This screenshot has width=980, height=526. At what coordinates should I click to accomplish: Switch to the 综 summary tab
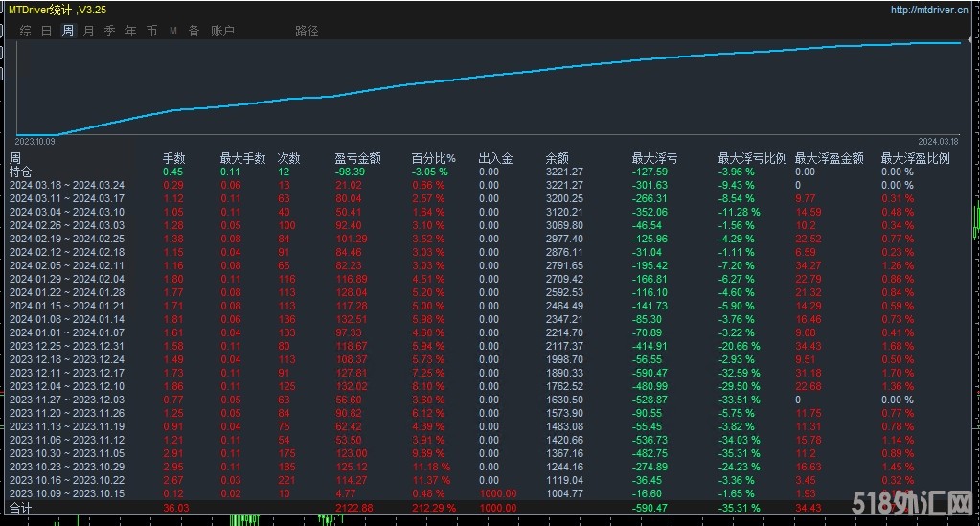26,31
